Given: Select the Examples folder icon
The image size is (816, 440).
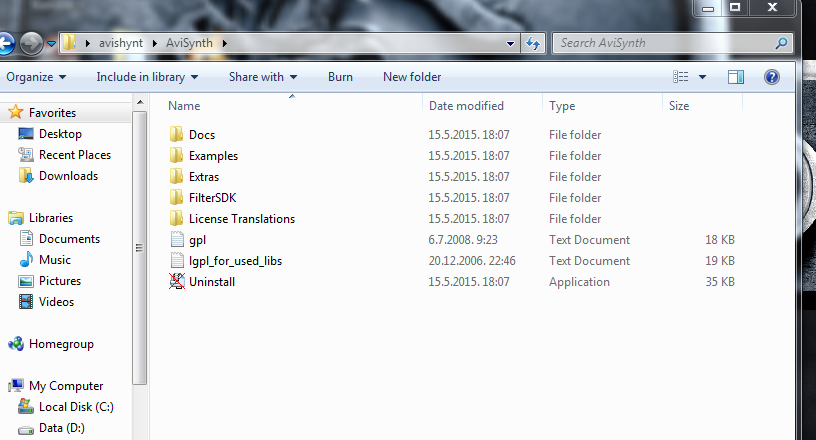Looking at the screenshot, I should click(x=176, y=155).
